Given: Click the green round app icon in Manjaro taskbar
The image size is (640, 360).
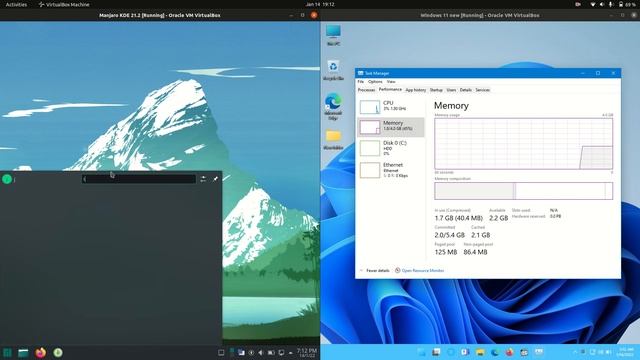Looking at the screenshot, I should (58, 353).
